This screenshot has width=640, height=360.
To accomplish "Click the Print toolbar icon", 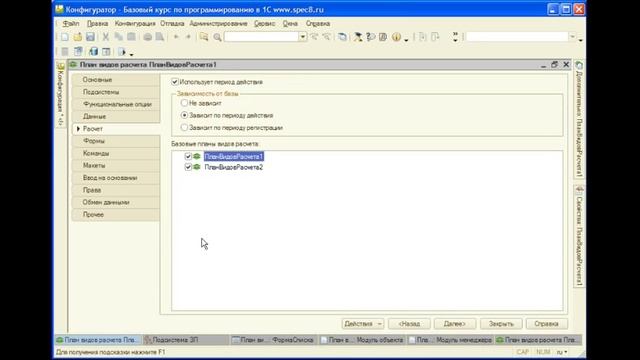I will [x=147, y=37].
